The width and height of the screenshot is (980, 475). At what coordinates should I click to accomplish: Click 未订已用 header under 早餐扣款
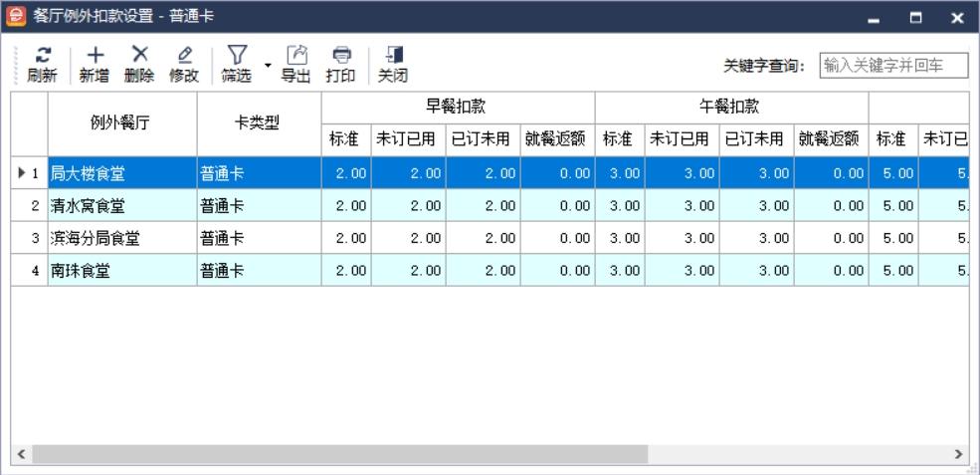(408, 140)
